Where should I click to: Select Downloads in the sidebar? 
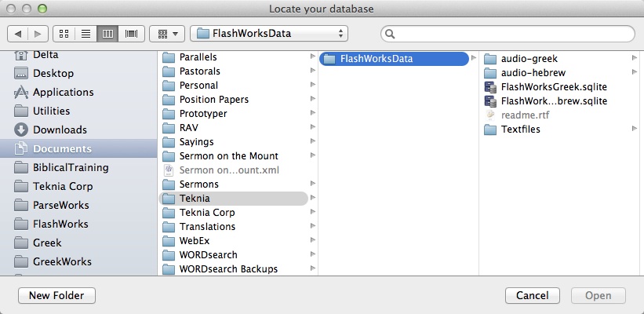(60, 130)
